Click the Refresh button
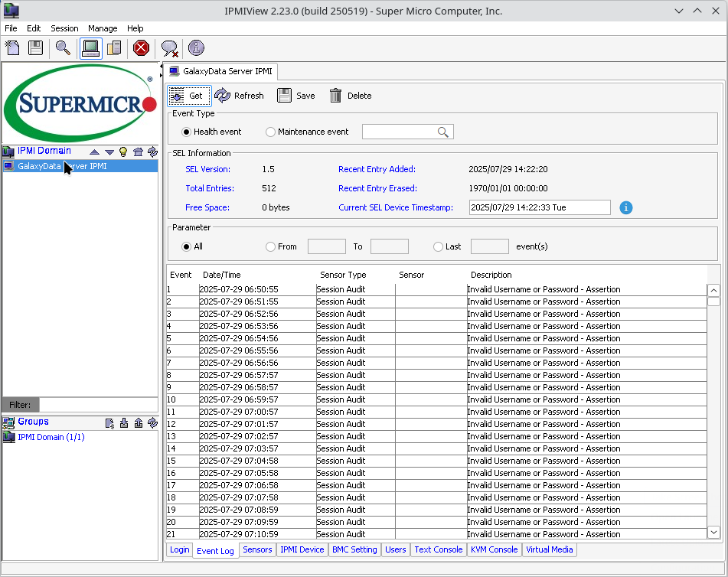 point(239,96)
